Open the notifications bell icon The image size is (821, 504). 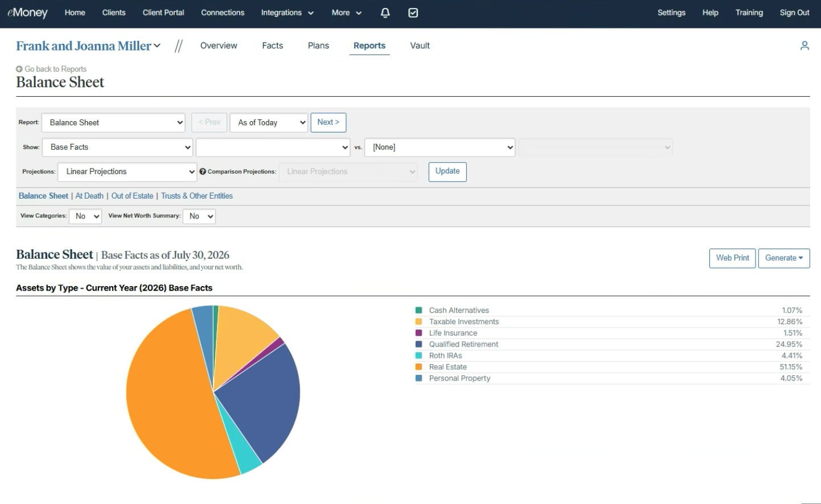point(385,13)
